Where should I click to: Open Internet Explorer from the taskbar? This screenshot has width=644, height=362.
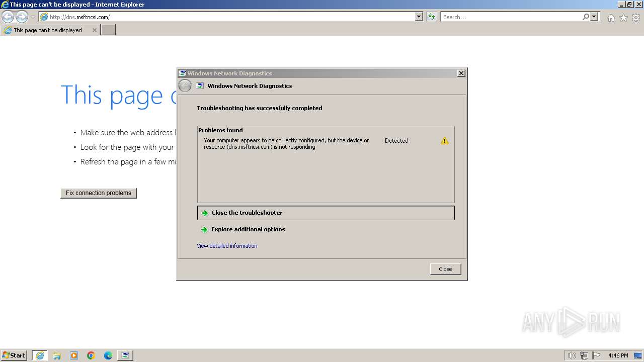click(x=40, y=355)
